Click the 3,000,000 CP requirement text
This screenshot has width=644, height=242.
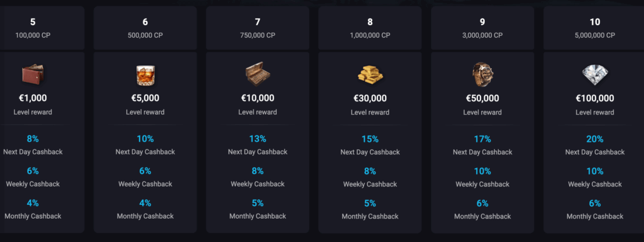(482, 35)
